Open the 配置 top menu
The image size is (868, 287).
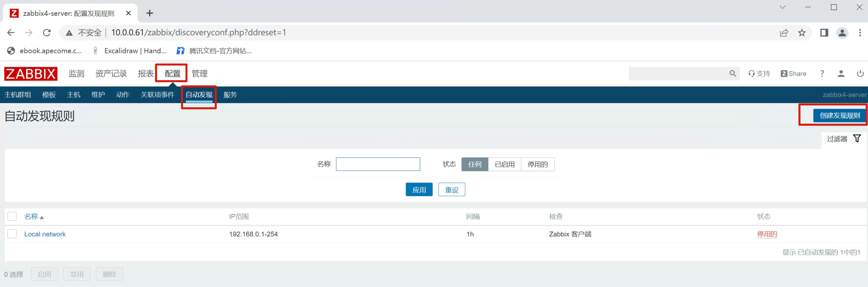[172, 73]
